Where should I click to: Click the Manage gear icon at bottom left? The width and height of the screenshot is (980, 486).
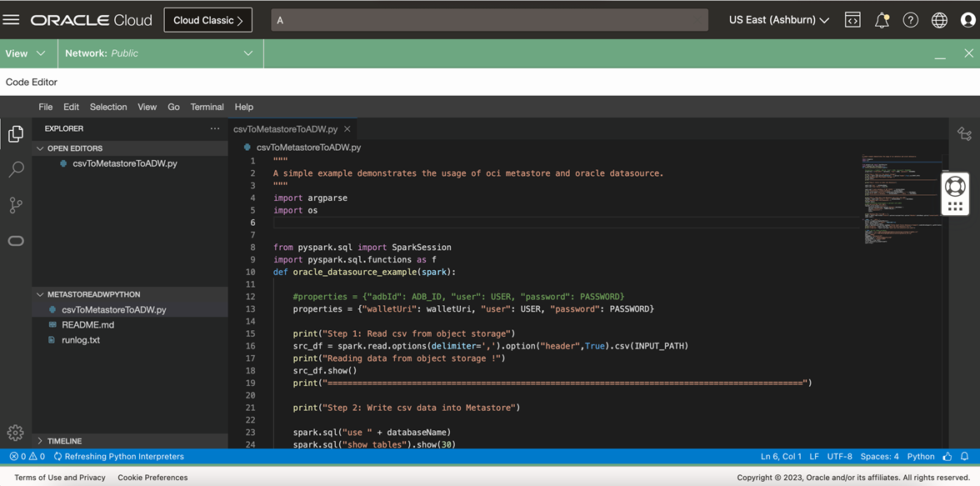[x=15, y=433]
